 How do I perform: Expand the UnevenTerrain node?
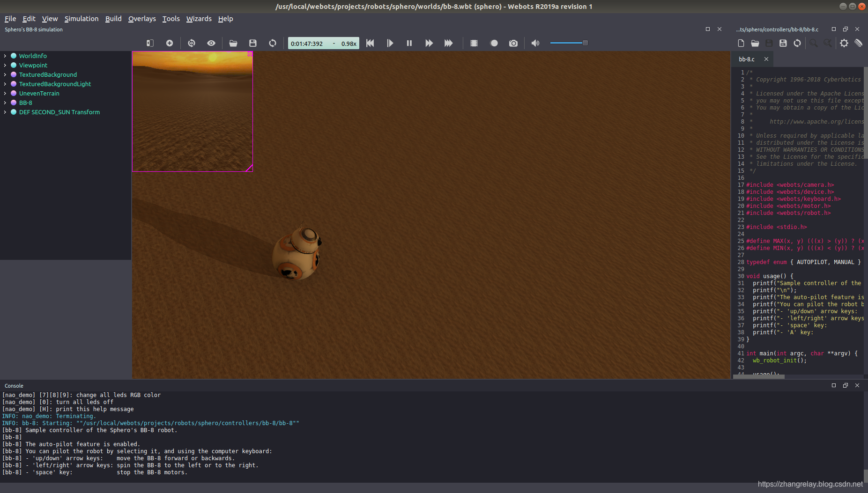(5, 93)
